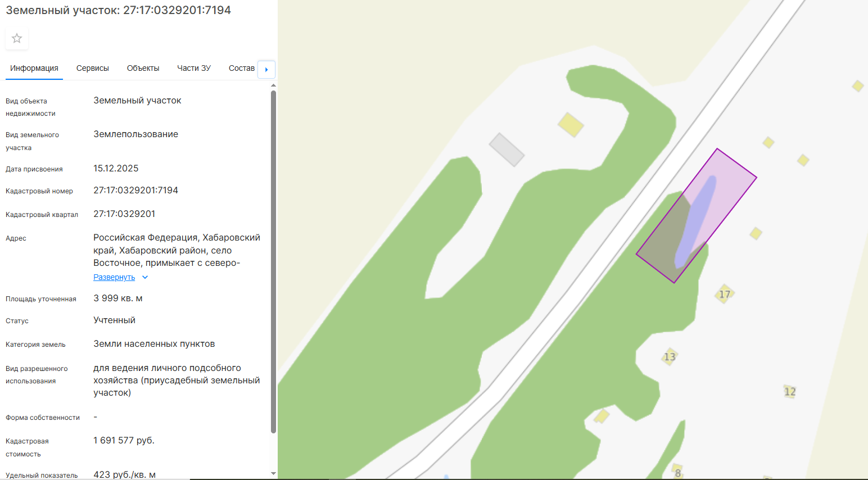
Task: Expand the address using the chevron beside Развернуть
Action: [x=145, y=277]
